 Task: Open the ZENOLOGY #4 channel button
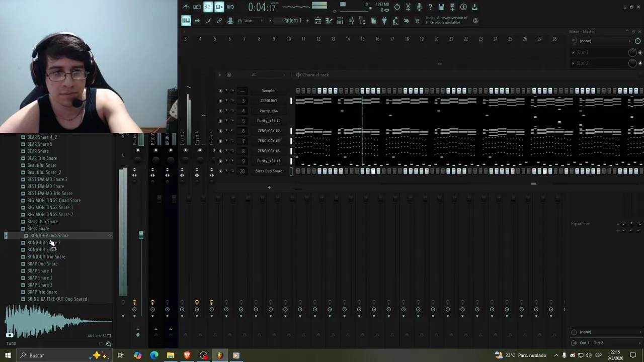coord(269,151)
